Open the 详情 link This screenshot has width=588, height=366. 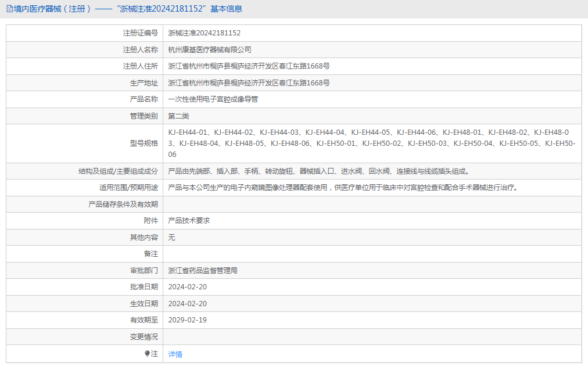pyautogui.click(x=175, y=354)
